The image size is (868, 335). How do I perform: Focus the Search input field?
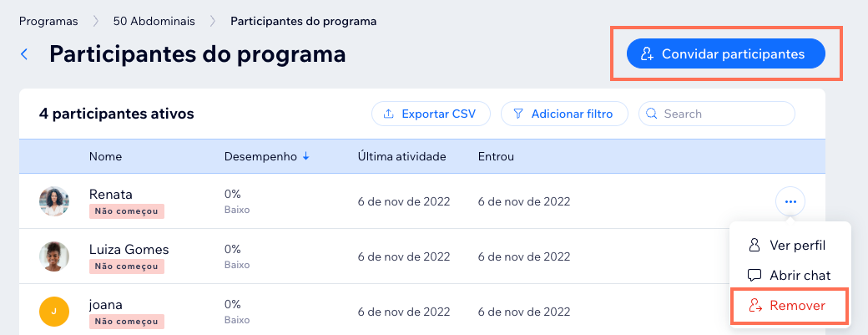(717, 114)
